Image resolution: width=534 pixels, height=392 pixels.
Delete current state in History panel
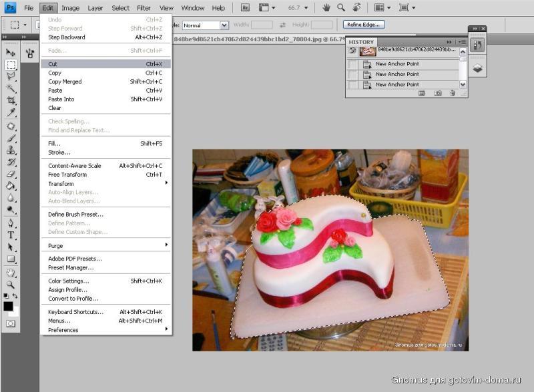[x=453, y=93]
